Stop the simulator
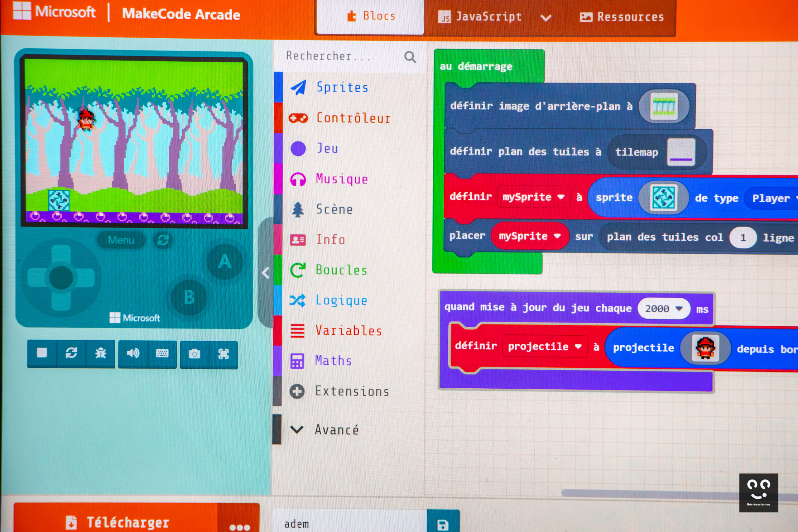 (42, 353)
